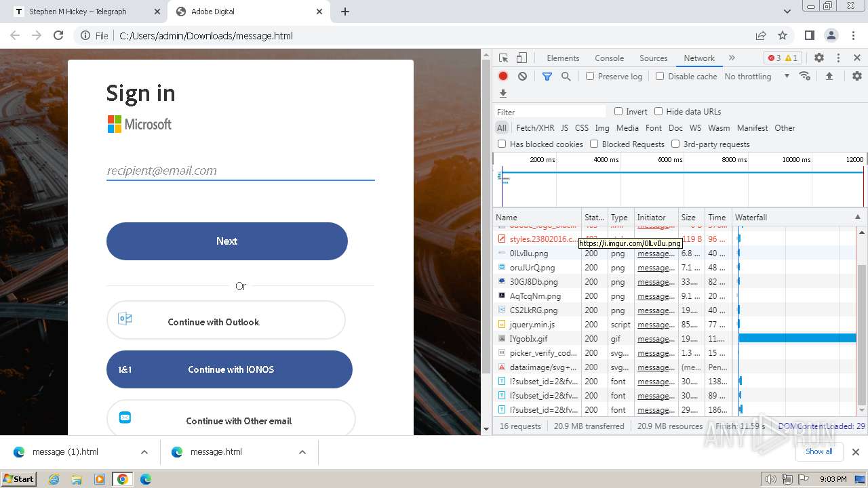Click the Chrome icon in the taskbar

pos(122,479)
